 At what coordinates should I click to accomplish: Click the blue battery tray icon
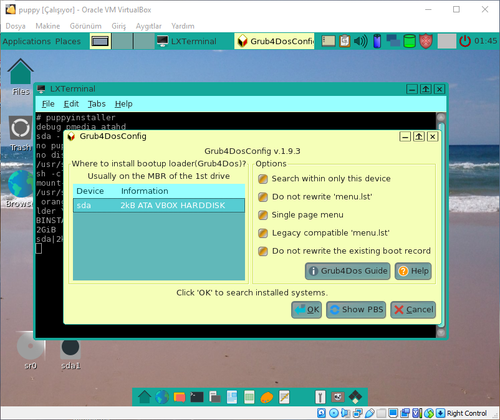[377, 41]
